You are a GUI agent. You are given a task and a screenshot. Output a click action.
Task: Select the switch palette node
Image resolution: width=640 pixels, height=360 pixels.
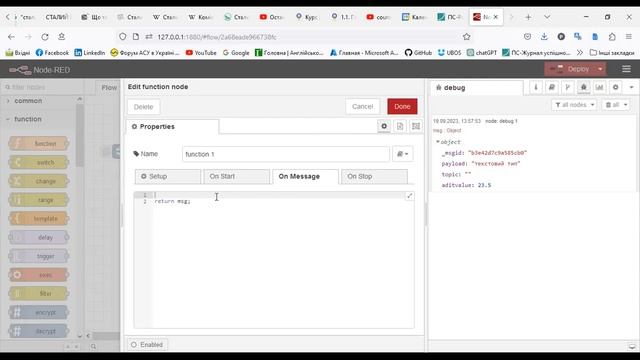coord(39,162)
